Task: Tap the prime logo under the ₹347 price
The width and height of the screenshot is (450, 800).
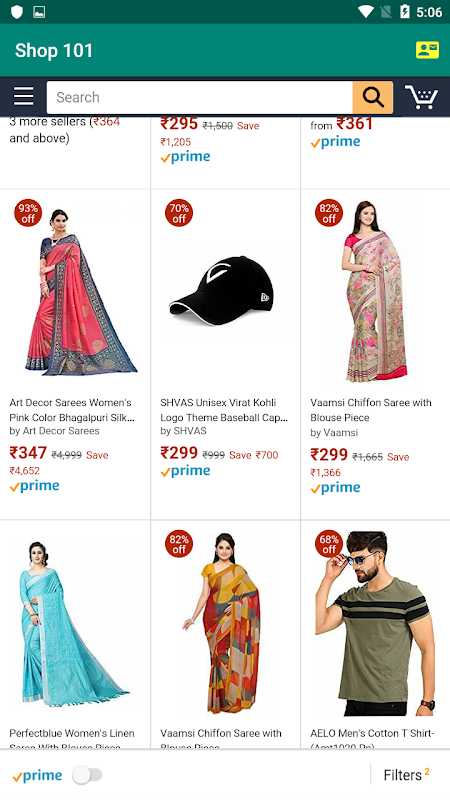Action: click(35, 486)
